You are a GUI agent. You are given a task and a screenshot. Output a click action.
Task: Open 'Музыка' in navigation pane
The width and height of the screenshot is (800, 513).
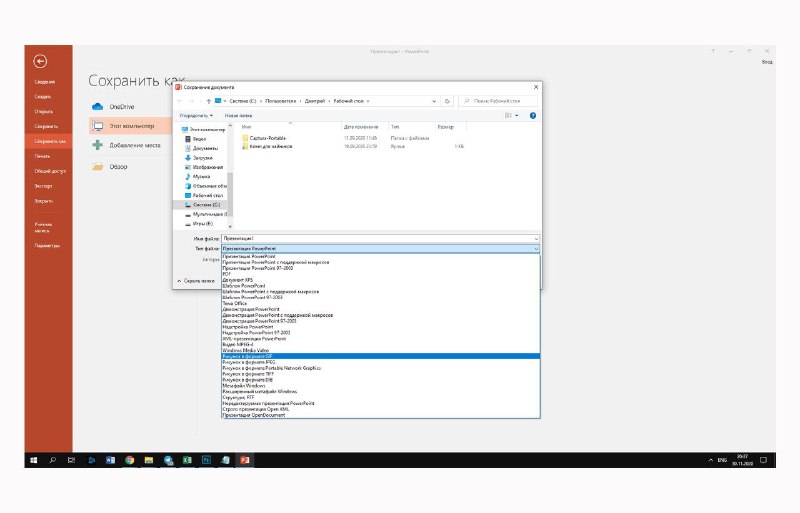tap(202, 177)
